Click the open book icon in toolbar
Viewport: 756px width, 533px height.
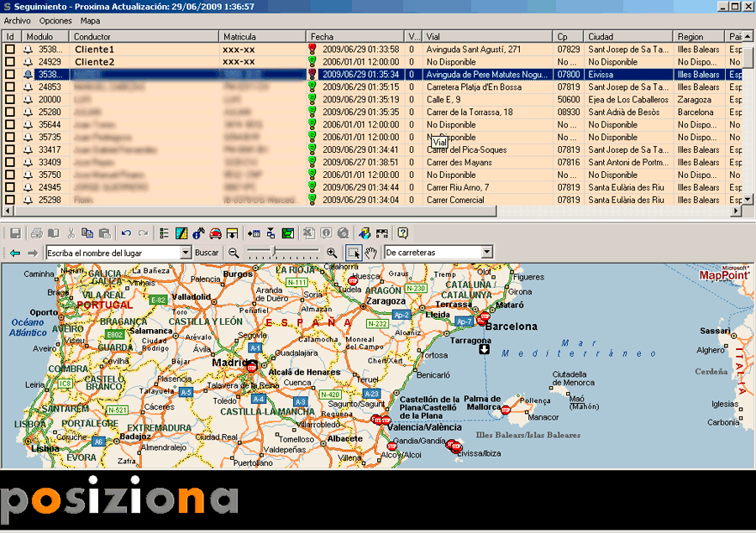(x=54, y=233)
